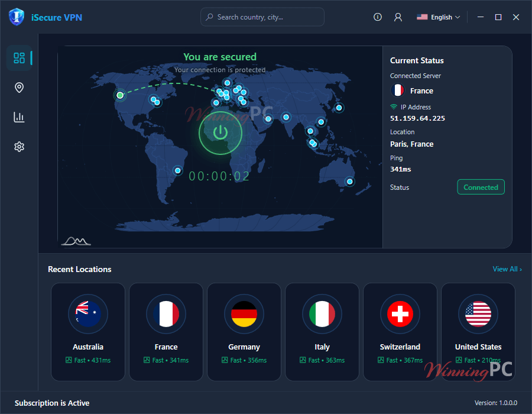
Task: Click the Scandinavia server dot on map
Action: coord(228,83)
